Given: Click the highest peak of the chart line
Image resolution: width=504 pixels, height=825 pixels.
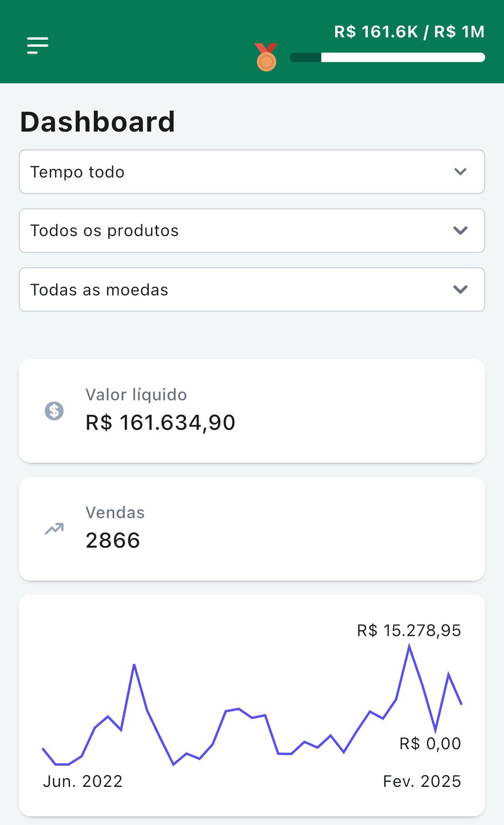Looking at the screenshot, I should click(409, 647).
